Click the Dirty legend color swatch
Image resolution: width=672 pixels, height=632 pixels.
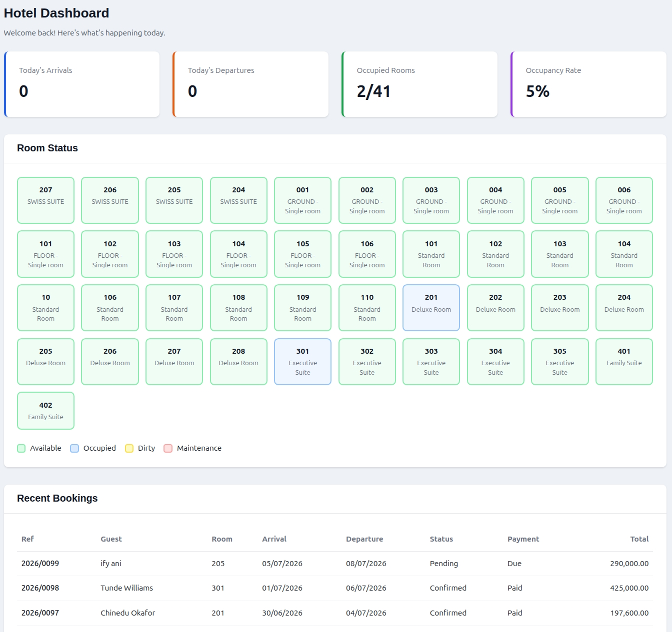(x=129, y=448)
